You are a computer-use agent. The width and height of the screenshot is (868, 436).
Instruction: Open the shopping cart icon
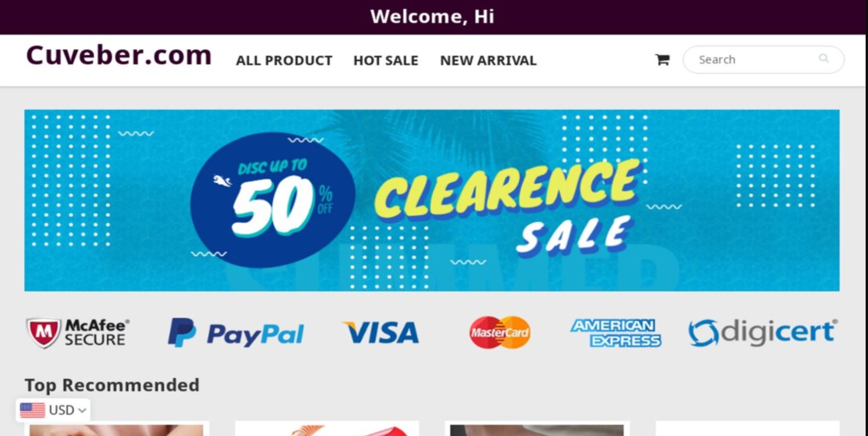[x=662, y=60]
